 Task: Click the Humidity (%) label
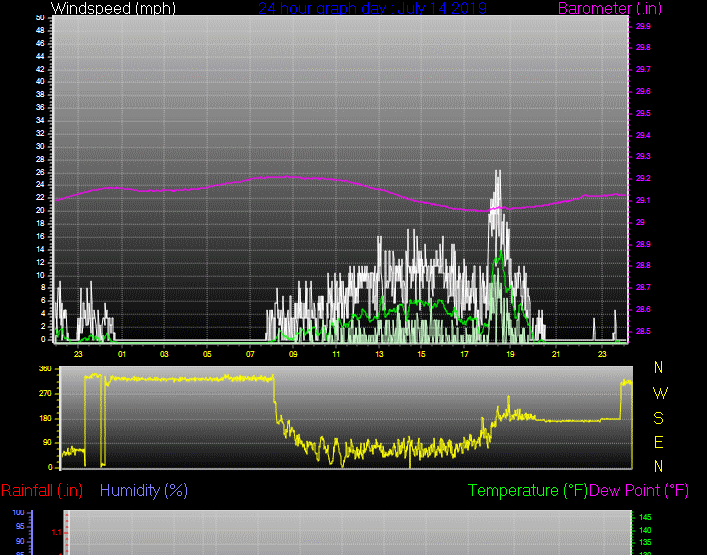click(144, 490)
